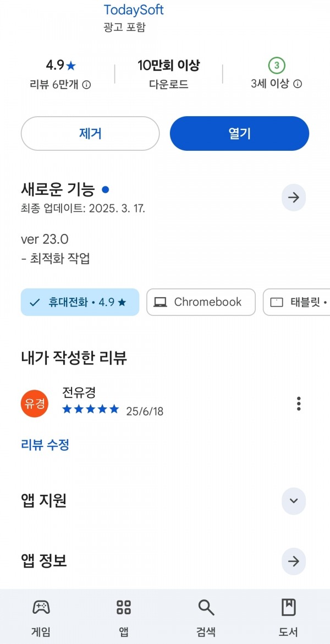Select the Chromebook device chip
Viewport: 330px width, 644px height.
click(x=201, y=302)
